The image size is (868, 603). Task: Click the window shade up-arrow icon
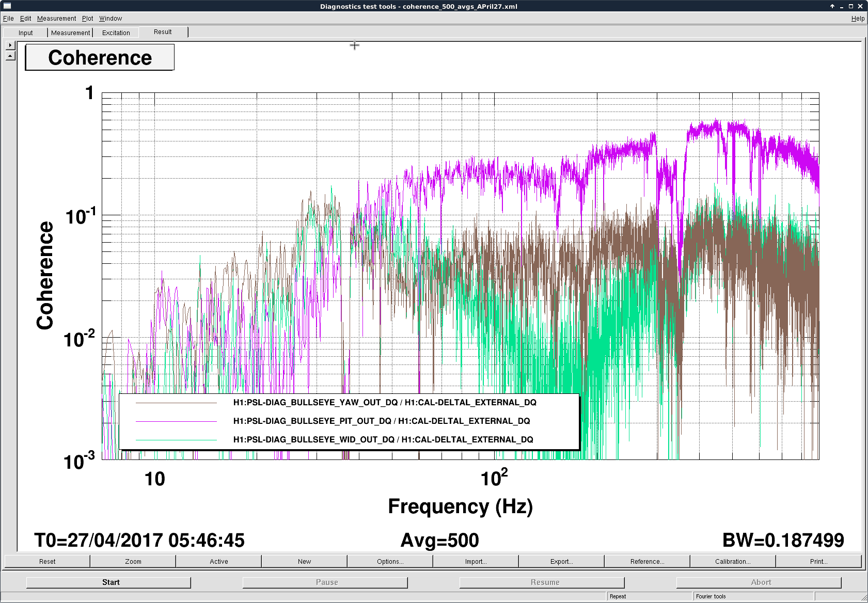pyautogui.click(x=832, y=6)
